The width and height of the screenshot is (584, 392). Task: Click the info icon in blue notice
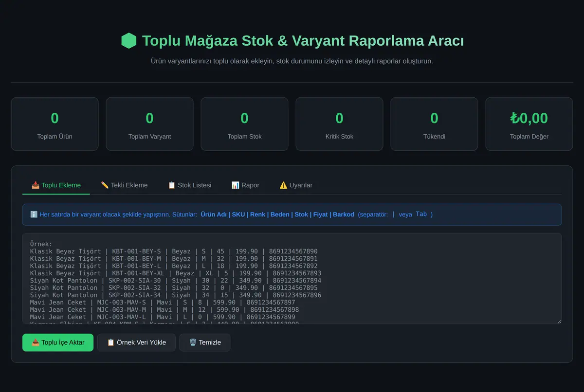[34, 214]
